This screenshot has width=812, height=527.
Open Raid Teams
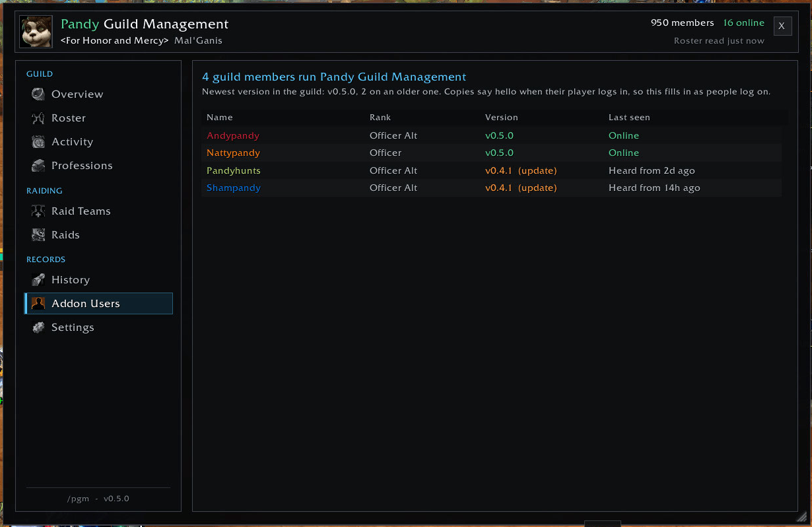point(98,211)
